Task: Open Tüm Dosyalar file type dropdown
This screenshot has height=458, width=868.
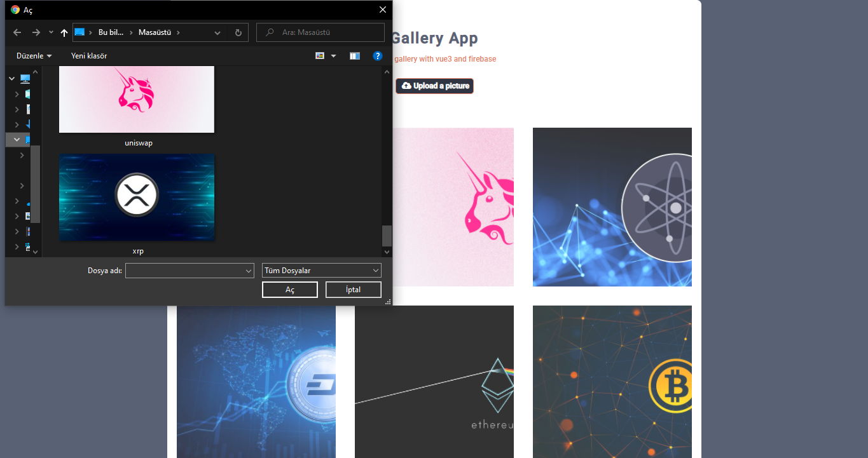Action: pyautogui.click(x=322, y=271)
